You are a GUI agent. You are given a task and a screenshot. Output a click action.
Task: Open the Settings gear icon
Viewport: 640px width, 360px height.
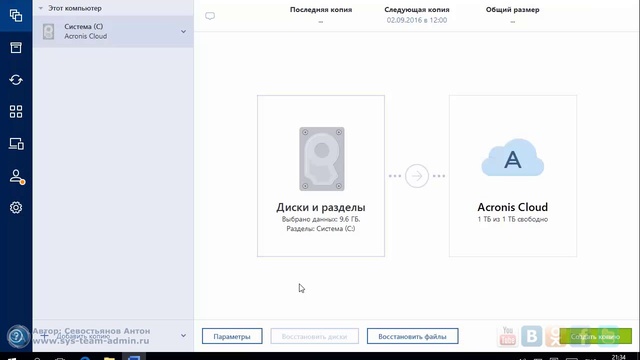pos(16,208)
